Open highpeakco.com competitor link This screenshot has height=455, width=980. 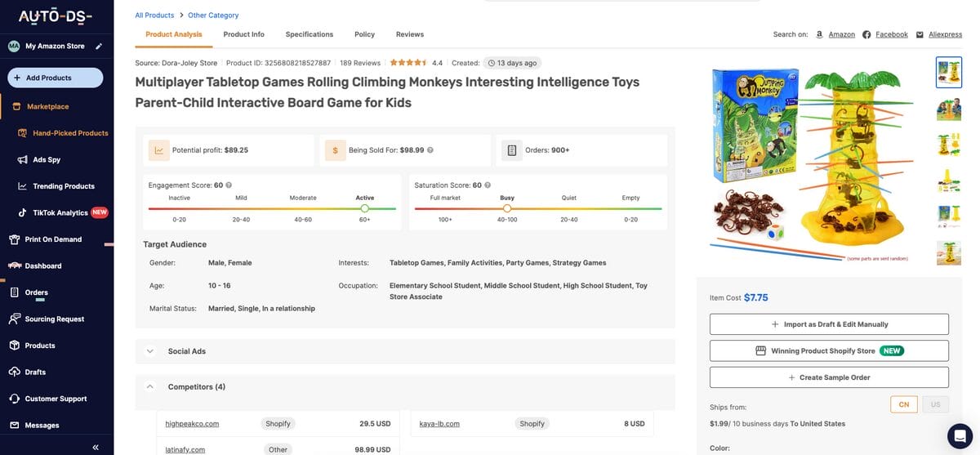(x=192, y=424)
